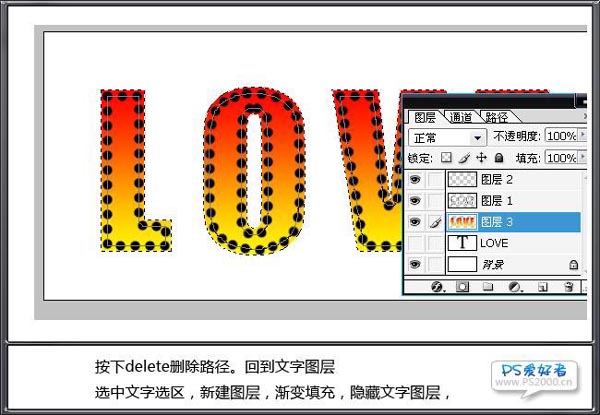Hide 图层 2 with its eye icon
This screenshot has height=415, width=600.
[416, 180]
